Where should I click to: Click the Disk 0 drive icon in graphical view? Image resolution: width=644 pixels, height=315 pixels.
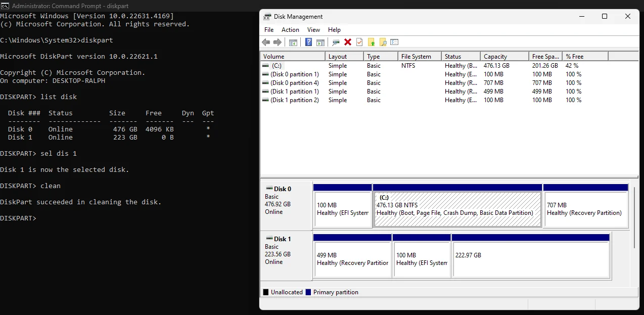(x=269, y=189)
